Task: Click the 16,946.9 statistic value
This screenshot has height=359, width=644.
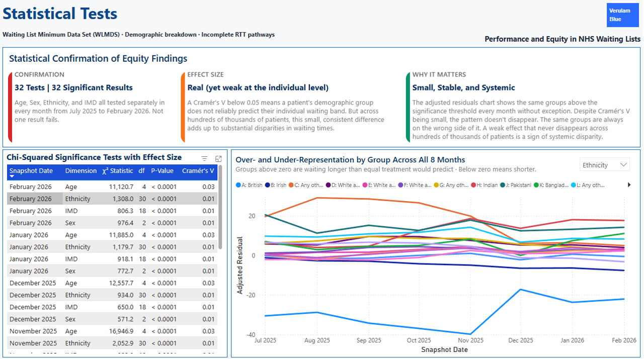Action: click(121, 332)
